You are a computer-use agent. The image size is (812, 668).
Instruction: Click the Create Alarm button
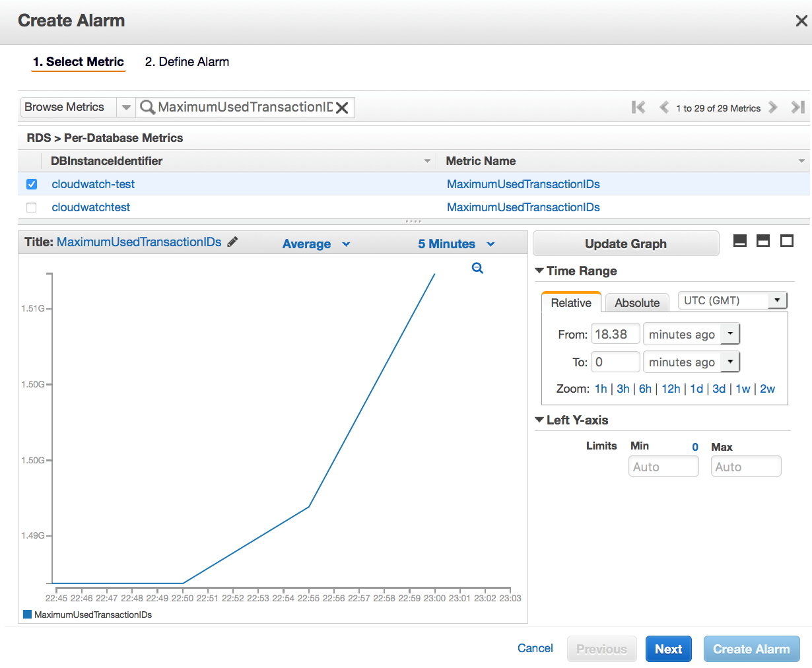(x=751, y=649)
